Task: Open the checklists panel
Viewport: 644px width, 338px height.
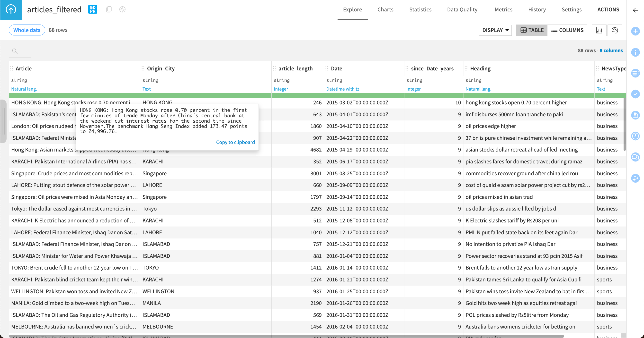Action: 635,94
